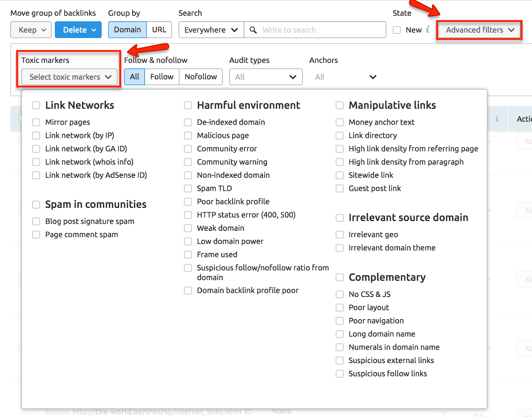Screen dimensions: 532x417
Task: Click the info icon next to New
Action: [428, 29]
